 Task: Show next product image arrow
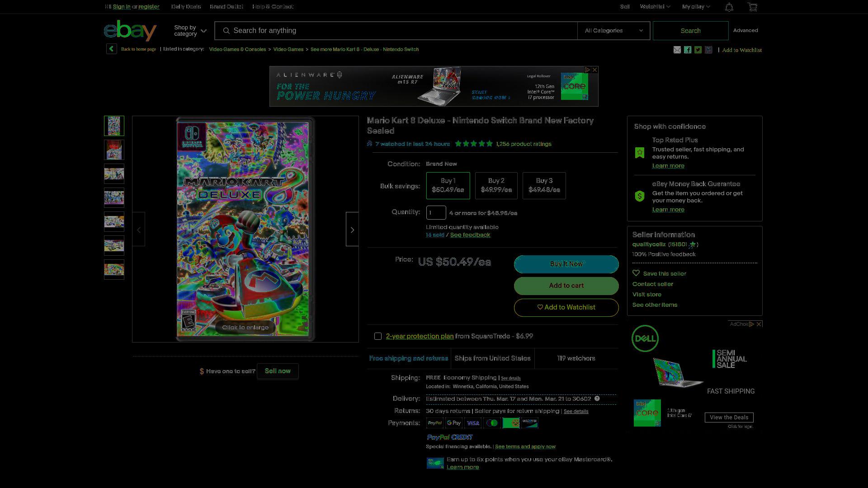tap(352, 230)
